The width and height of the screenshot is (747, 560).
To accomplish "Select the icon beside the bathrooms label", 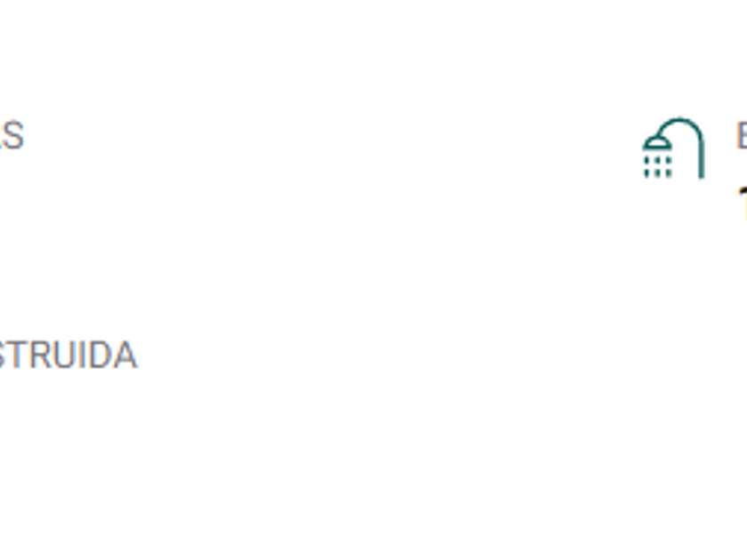I will coord(673,149).
